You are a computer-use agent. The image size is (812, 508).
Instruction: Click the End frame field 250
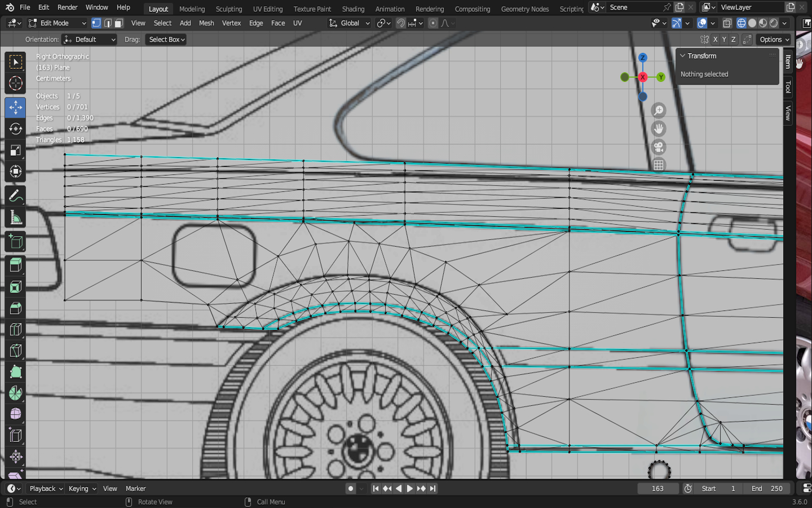click(767, 489)
